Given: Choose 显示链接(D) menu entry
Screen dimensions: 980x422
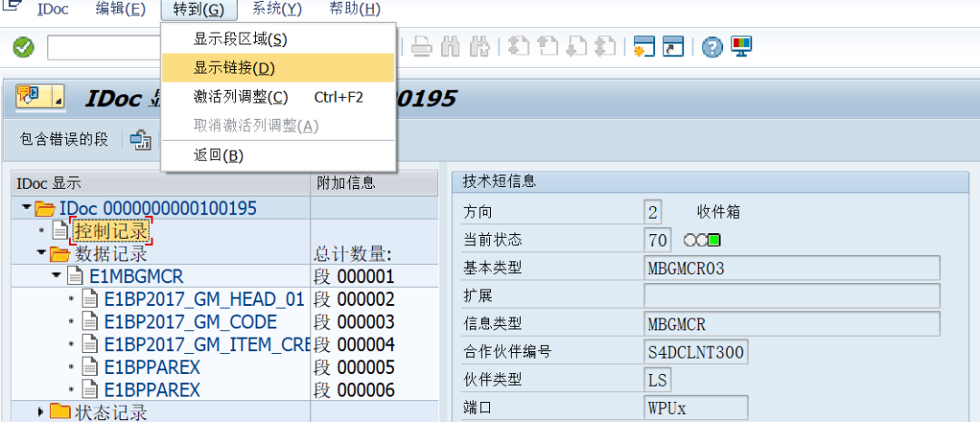Looking at the screenshot, I should tap(279, 68).
